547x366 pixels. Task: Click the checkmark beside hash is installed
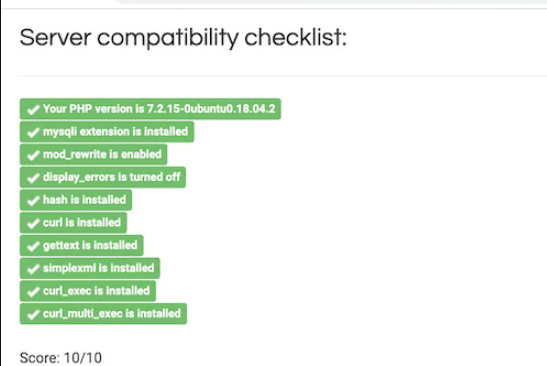(33, 200)
